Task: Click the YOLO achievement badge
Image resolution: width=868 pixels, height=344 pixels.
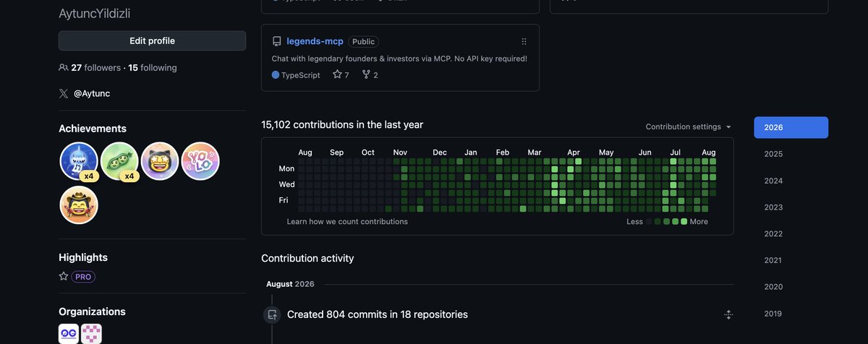Action: (200, 161)
